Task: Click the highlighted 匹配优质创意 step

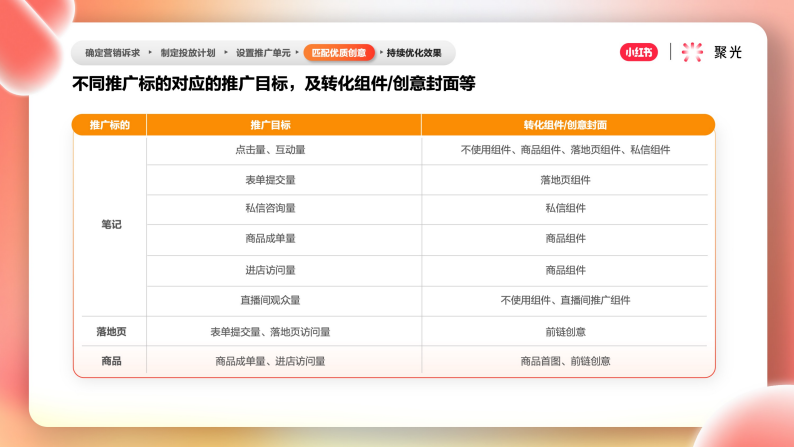Action: (339, 53)
